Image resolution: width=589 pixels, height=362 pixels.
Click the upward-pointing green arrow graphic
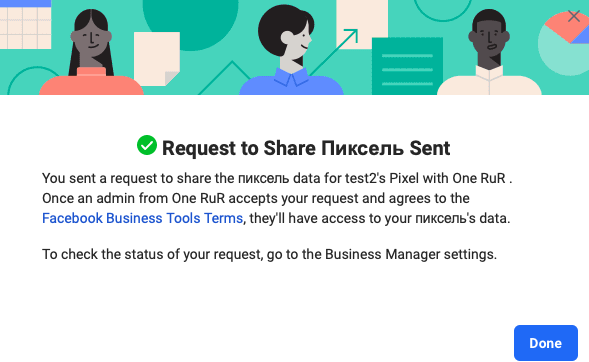(334, 51)
